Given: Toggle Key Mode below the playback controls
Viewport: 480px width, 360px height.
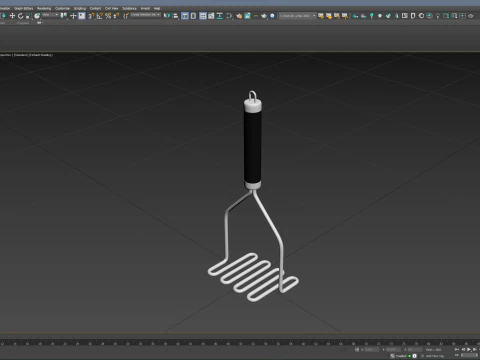Looking at the screenshot, I should (x=457, y=355).
